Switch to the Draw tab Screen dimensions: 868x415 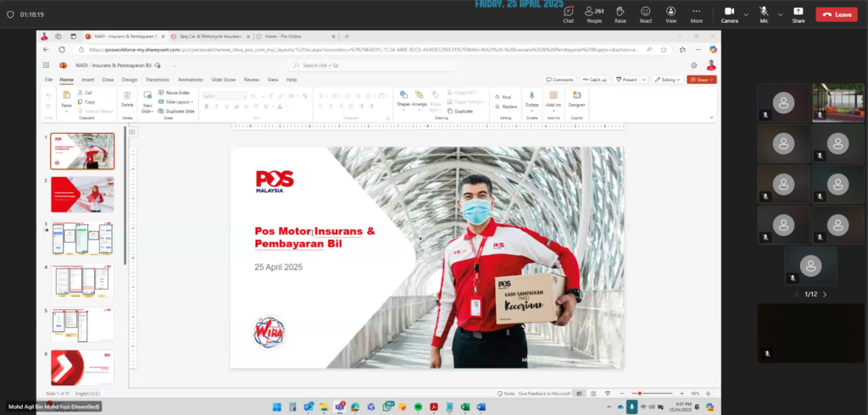point(108,80)
